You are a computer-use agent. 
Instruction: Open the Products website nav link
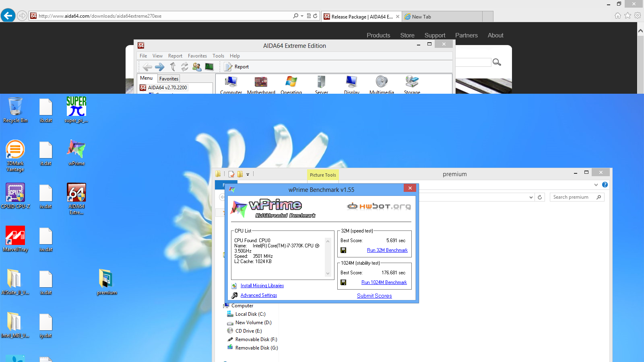[x=378, y=35]
